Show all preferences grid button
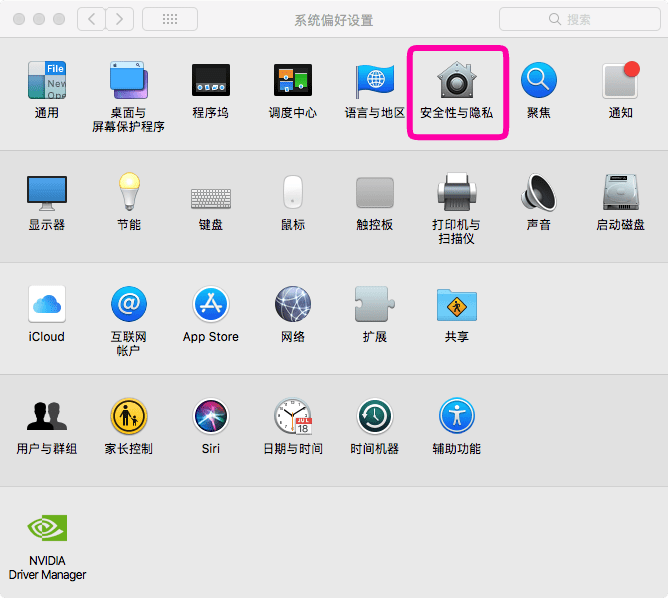 pos(170,19)
